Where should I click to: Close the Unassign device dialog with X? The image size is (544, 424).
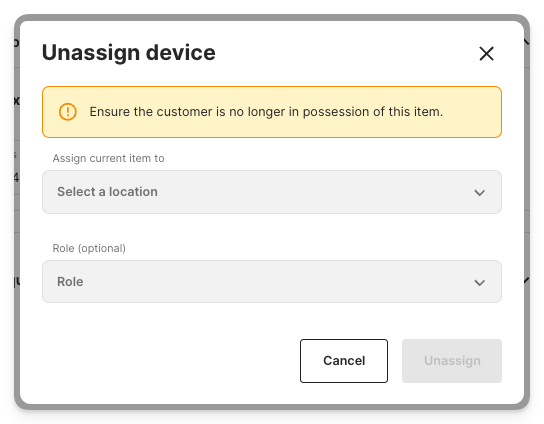coord(486,54)
